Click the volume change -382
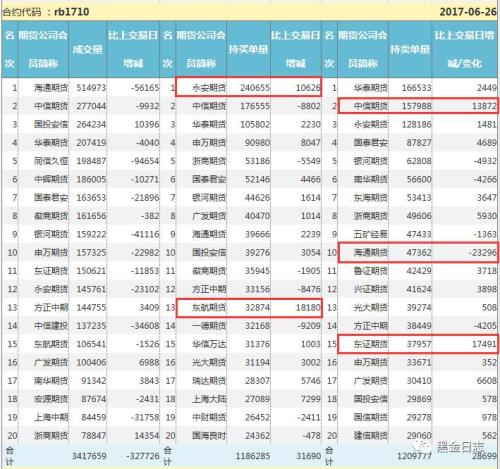 (150, 216)
